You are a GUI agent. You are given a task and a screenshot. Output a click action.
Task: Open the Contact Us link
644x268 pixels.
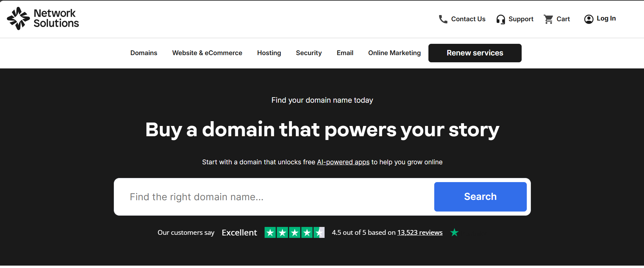tap(468, 19)
